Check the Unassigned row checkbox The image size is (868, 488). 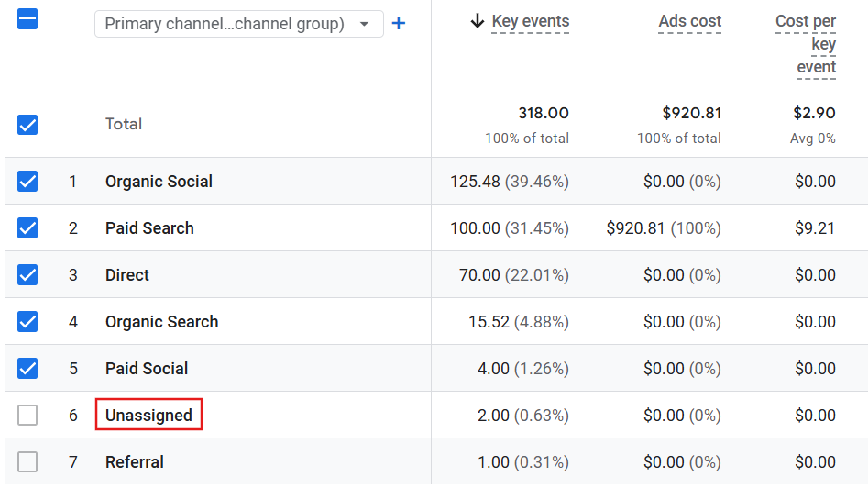click(x=27, y=415)
